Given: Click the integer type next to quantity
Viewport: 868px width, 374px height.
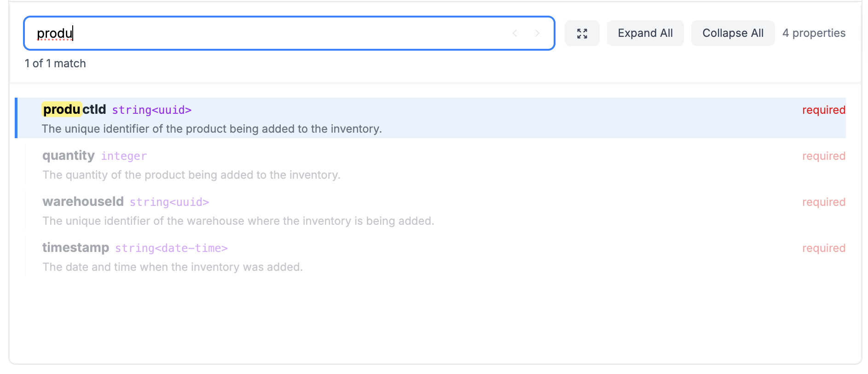Looking at the screenshot, I should (x=124, y=156).
